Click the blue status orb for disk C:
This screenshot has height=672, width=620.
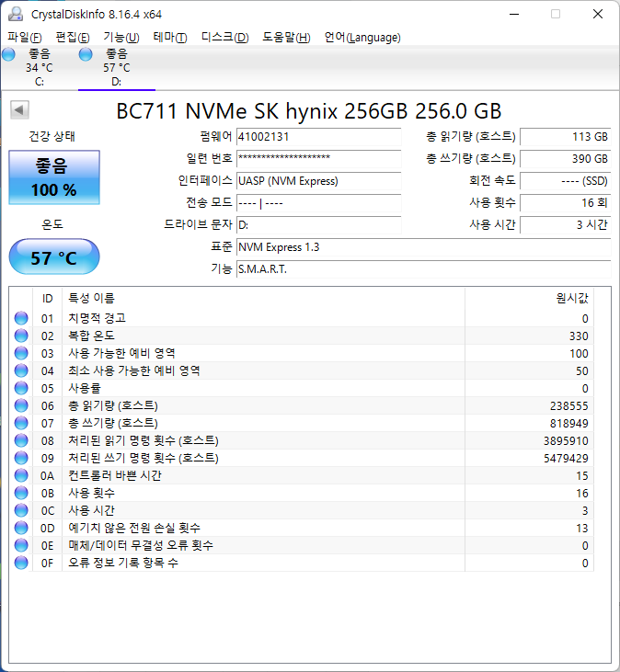tap(8, 54)
